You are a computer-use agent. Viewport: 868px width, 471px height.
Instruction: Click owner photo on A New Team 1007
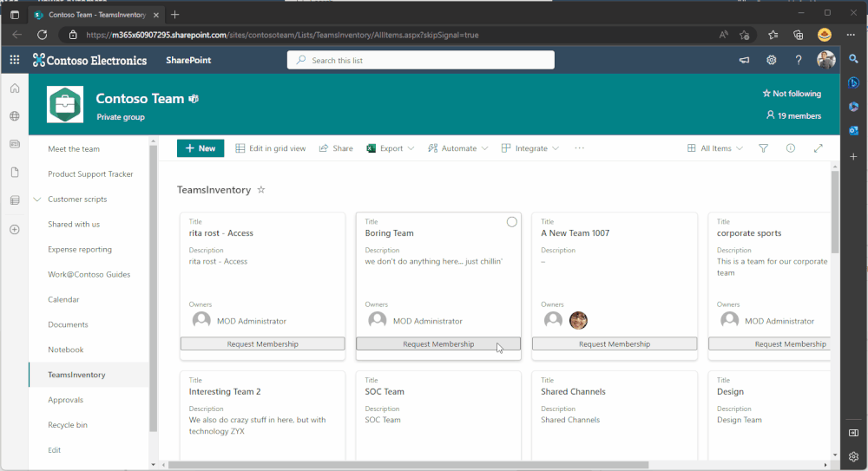[x=578, y=320]
